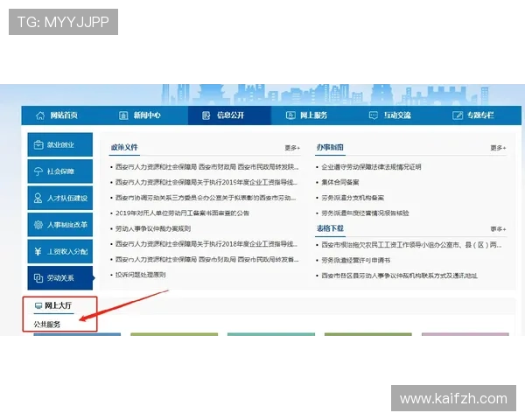Open 投诉问题处理原则 link
The image size is (525, 420).
pyautogui.click(x=140, y=275)
